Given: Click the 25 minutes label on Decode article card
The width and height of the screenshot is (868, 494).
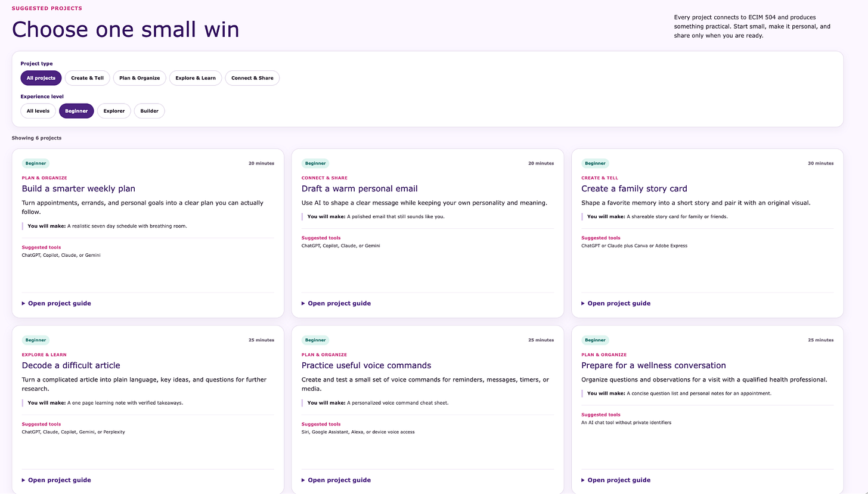Looking at the screenshot, I should [x=261, y=340].
